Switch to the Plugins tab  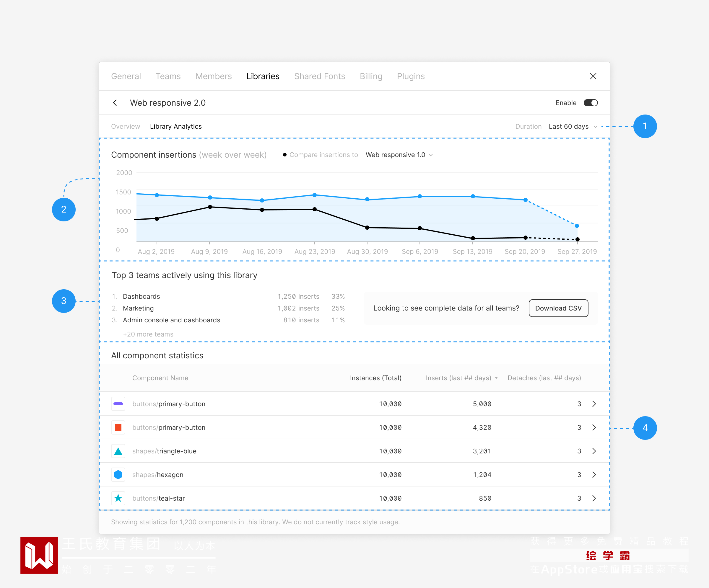tap(411, 76)
